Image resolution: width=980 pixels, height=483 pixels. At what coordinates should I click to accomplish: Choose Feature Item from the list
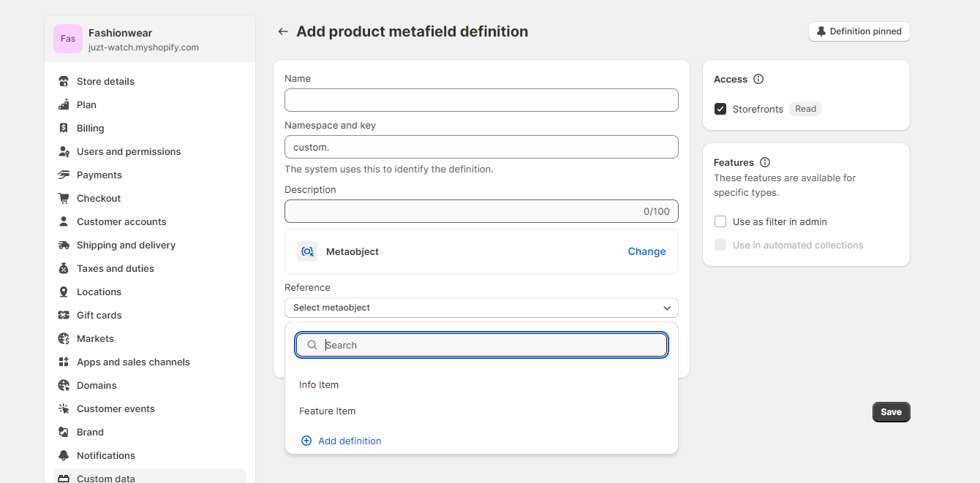tap(328, 411)
